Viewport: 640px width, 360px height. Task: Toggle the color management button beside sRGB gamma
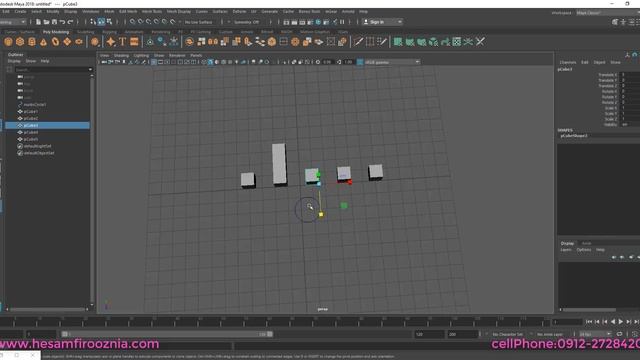[360, 62]
